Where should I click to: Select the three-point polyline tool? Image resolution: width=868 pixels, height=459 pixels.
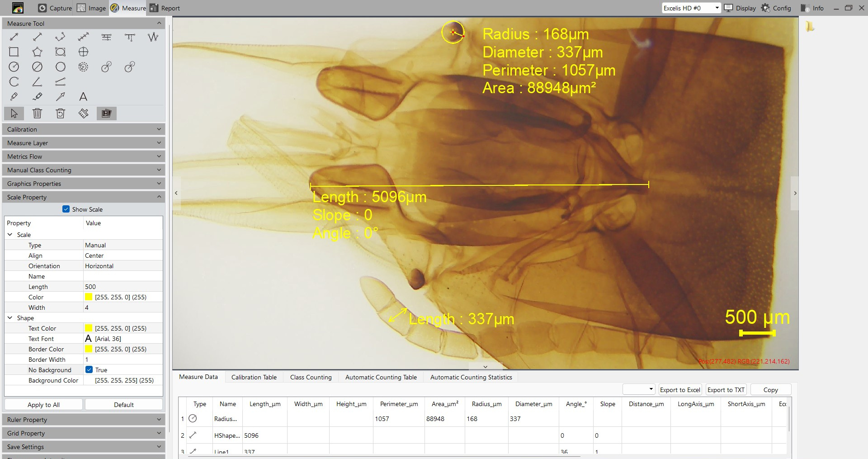[x=60, y=37]
